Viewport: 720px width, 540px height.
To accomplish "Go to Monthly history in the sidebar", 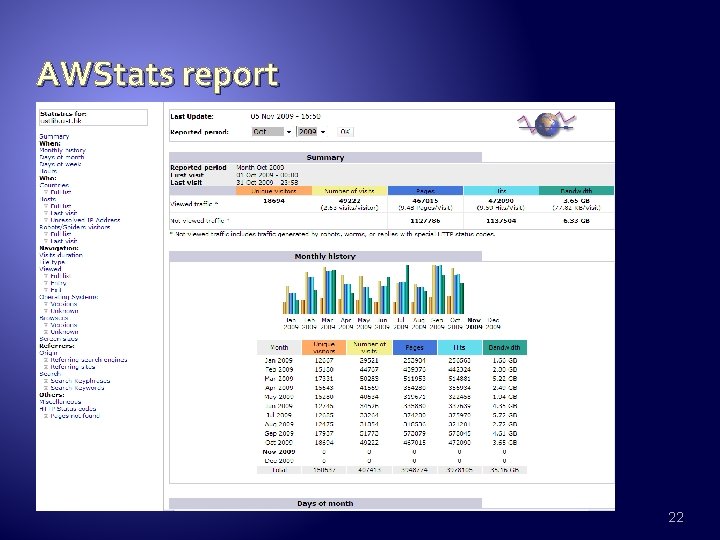I will 62,150.
